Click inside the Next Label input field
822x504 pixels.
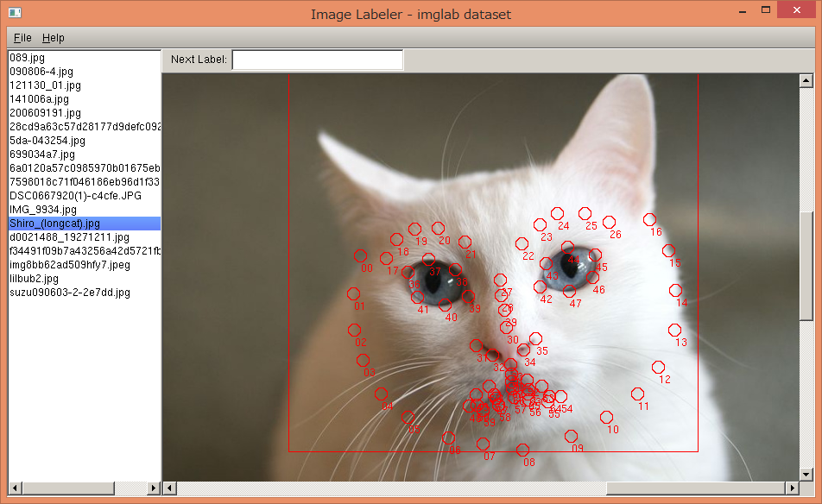pos(317,59)
